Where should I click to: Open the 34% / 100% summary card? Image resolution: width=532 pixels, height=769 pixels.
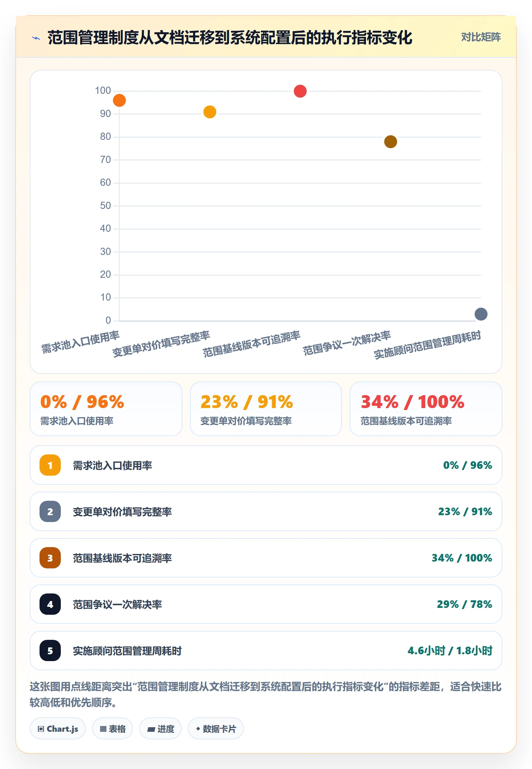pos(426,409)
